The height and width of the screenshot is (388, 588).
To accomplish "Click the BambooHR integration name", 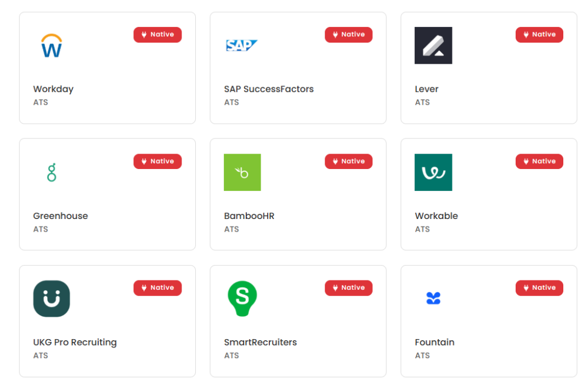I will pyautogui.click(x=249, y=216).
